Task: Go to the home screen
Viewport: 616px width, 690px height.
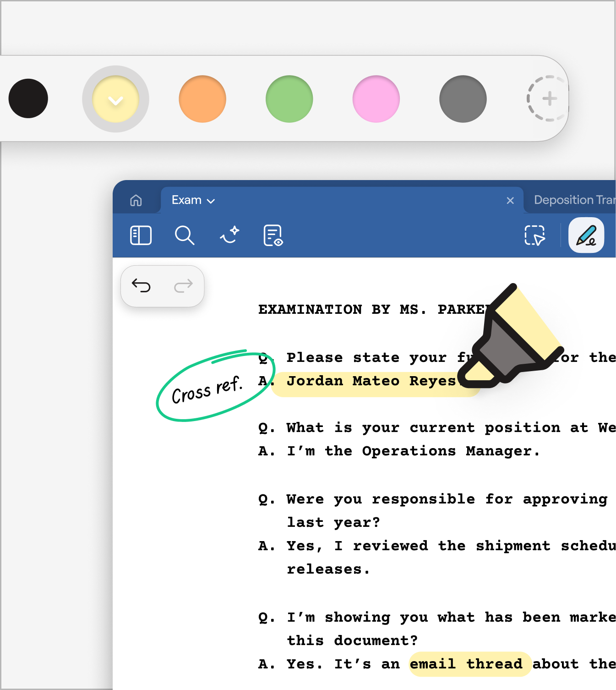Action: point(136,200)
